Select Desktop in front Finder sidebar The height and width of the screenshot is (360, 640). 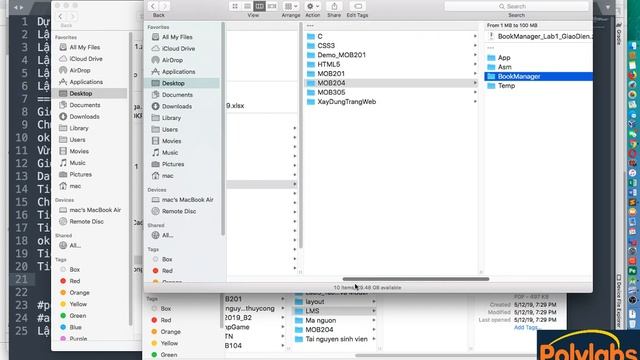tap(173, 83)
